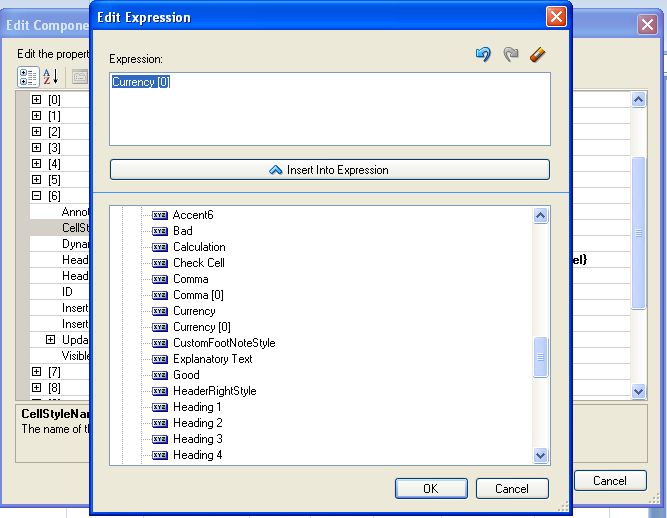Select the Currency style item

[194, 311]
